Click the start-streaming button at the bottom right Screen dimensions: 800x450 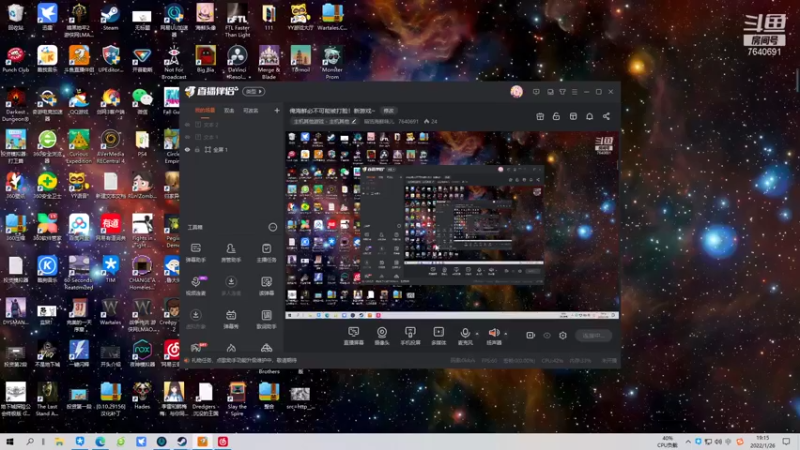pos(593,335)
